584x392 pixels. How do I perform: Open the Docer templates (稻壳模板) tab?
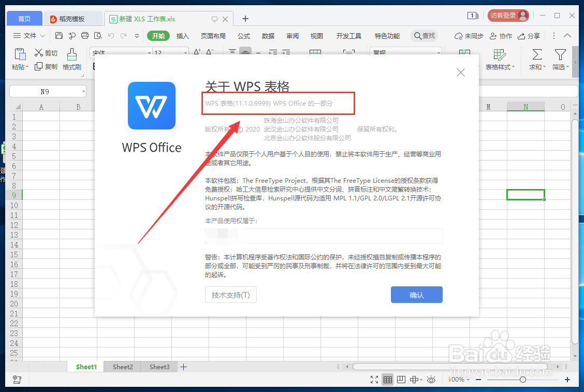[72, 19]
